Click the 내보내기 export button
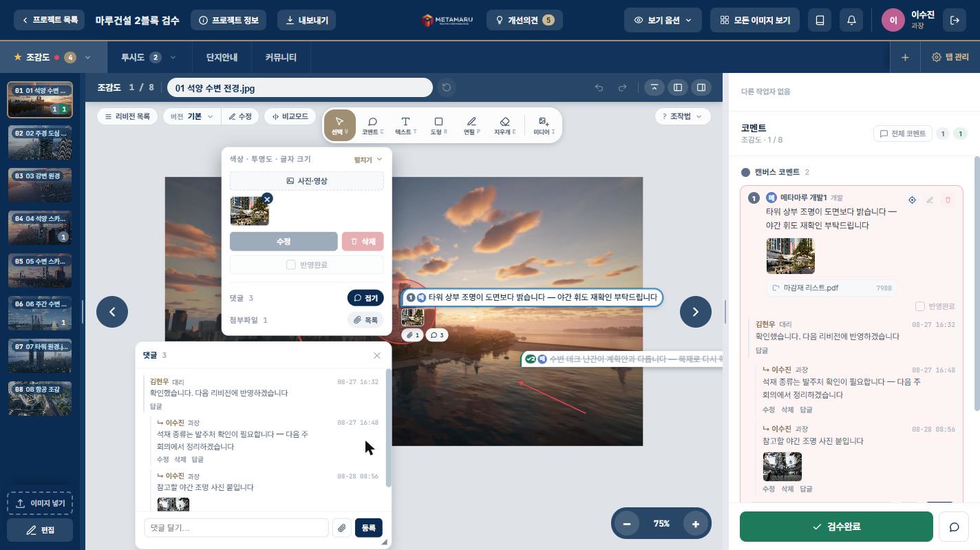The width and height of the screenshot is (980, 550). pyautogui.click(x=307, y=20)
